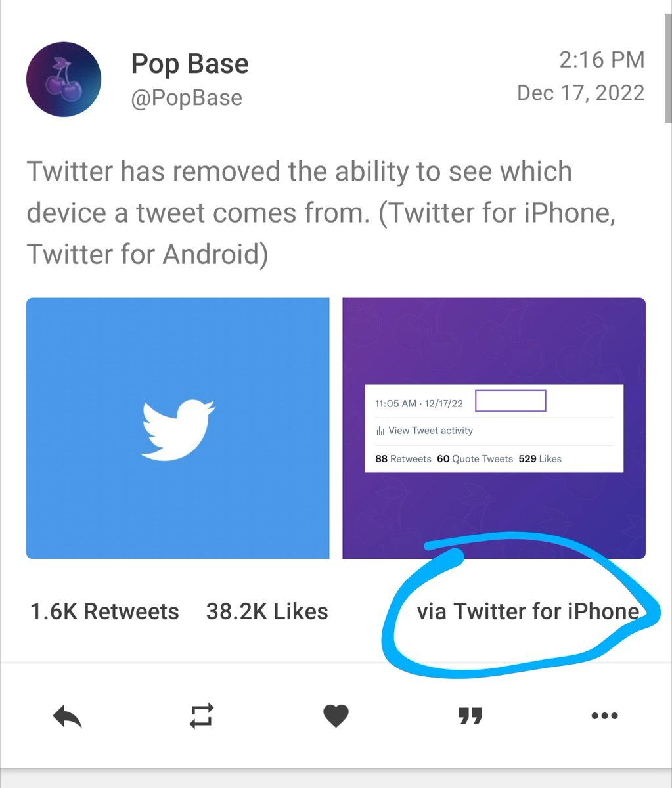Click the empty purple-outlined box in screenshot
The height and width of the screenshot is (788, 672).
510,401
